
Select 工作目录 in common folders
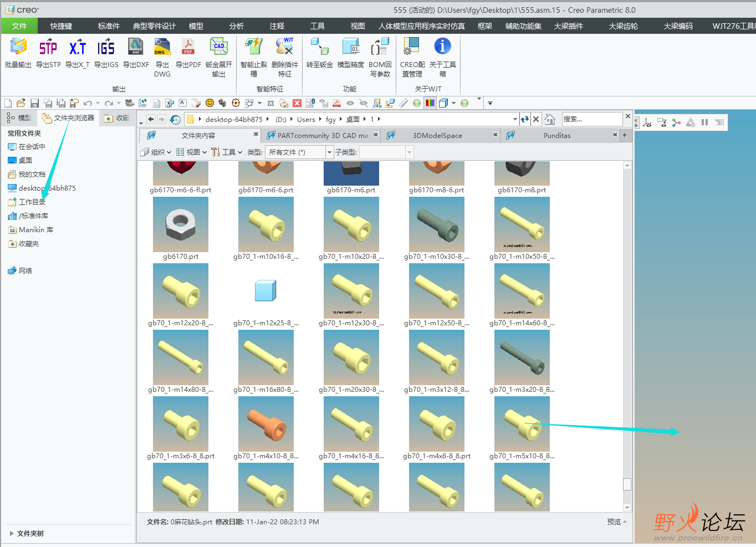(27, 202)
